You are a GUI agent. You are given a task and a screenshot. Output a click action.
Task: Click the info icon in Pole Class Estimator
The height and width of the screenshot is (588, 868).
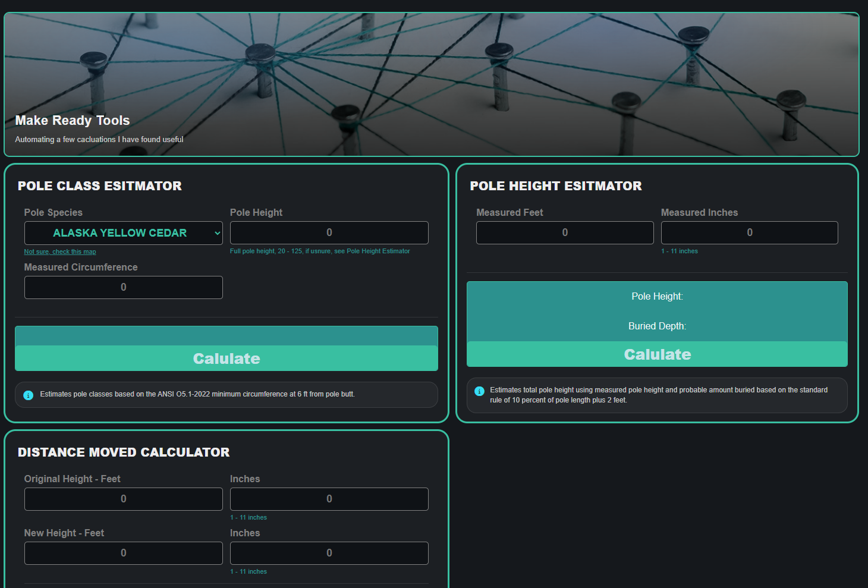click(28, 395)
